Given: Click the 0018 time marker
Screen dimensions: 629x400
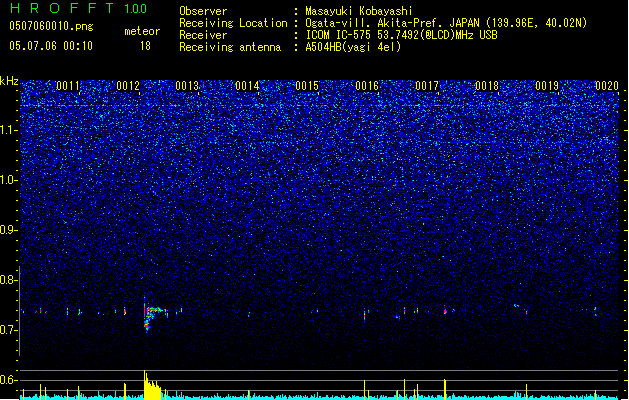Looking at the screenshot, I should click(x=487, y=86).
